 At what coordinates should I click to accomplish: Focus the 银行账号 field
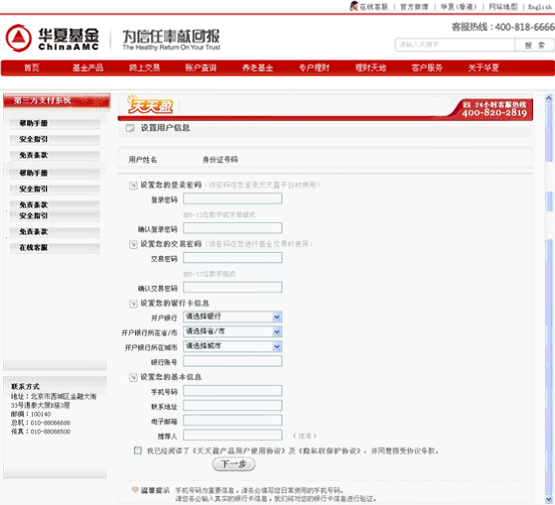(233, 361)
